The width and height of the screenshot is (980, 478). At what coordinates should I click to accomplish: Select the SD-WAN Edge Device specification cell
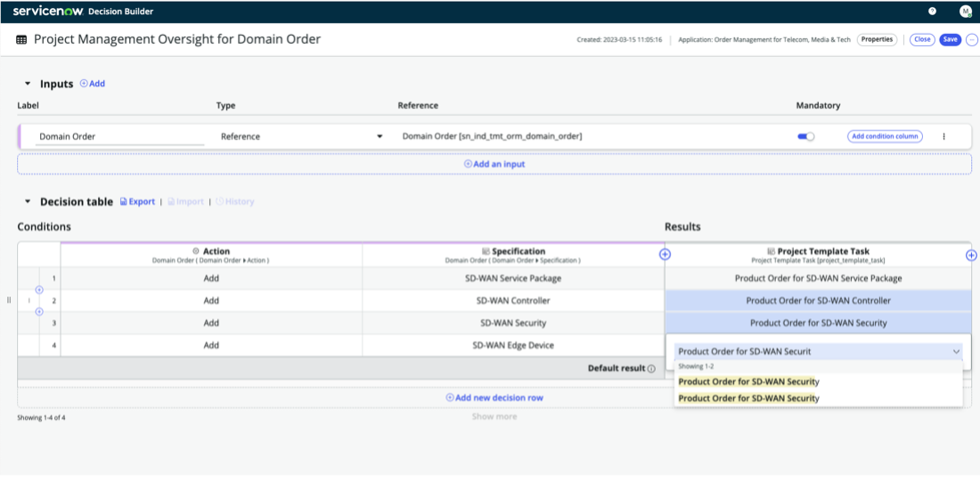(512, 345)
